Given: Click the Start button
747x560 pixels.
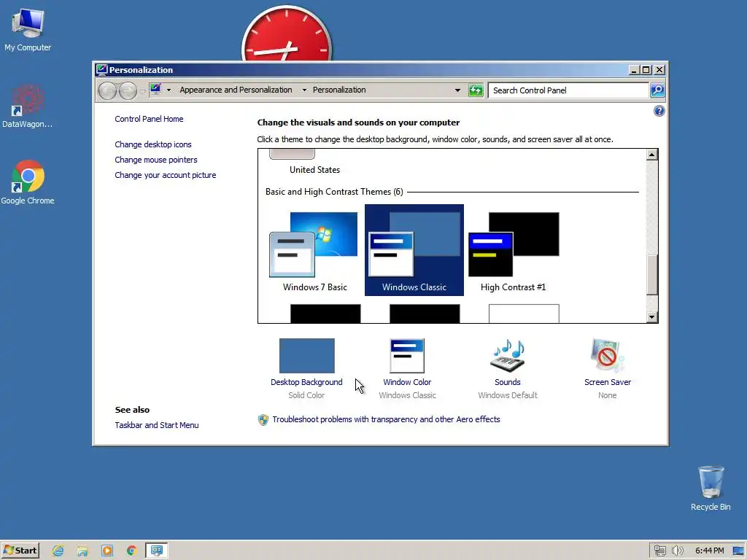Looking at the screenshot, I should (20, 551).
